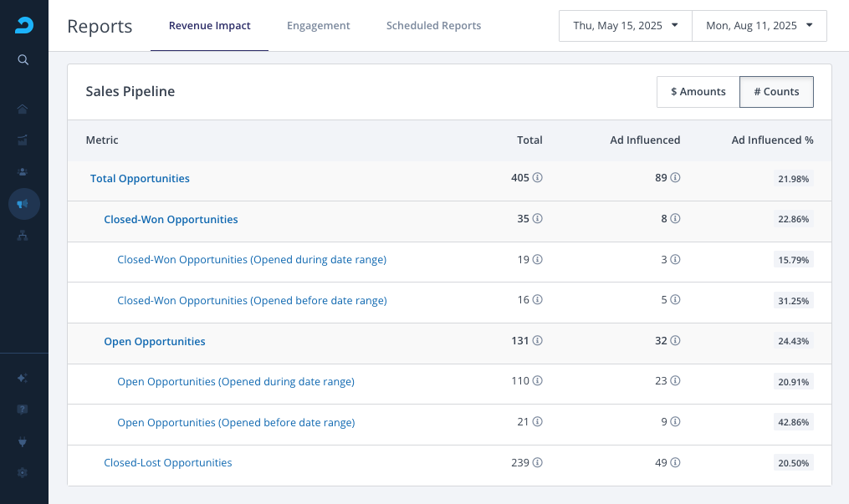Image resolution: width=849 pixels, height=504 pixels.
Task: Open the Closed-Lost Opportunities link
Action: point(167,463)
